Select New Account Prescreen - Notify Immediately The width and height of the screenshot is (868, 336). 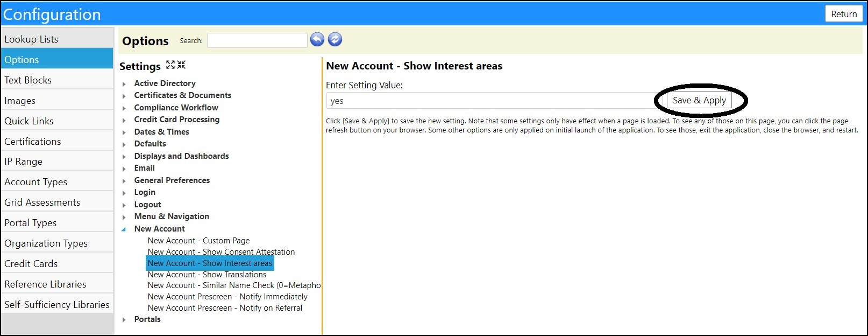[227, 297]
